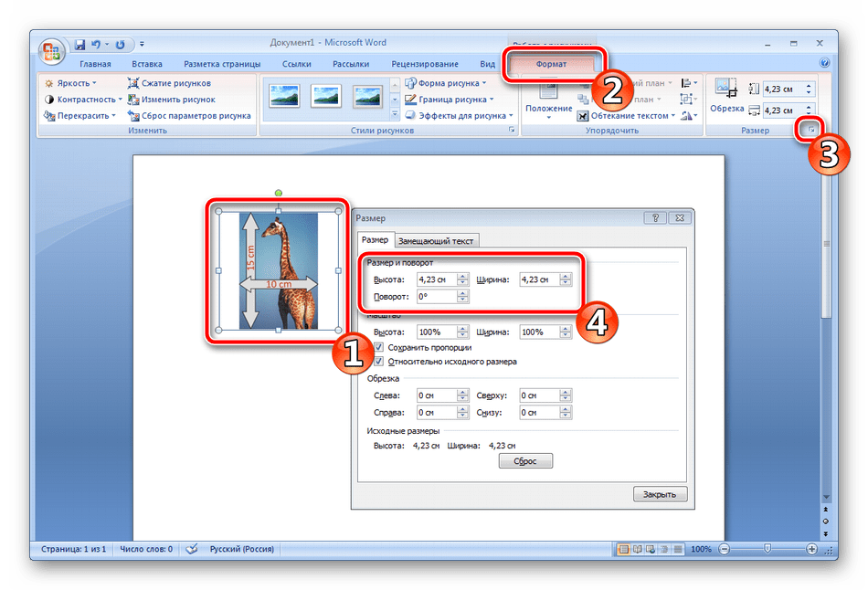This screenshot has width=868, height=590.
Task: Toggle Сохранить пропорции checkbox
Action: click(380, 348)
